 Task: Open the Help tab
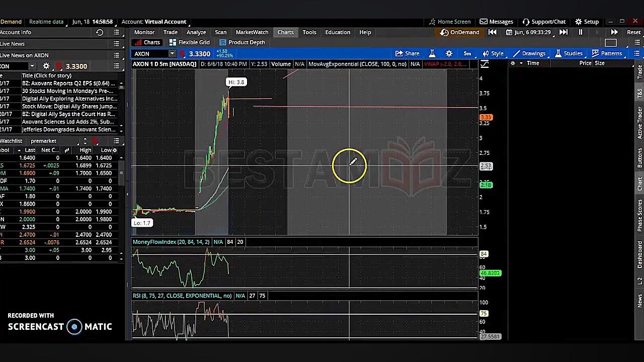[365, 32]
